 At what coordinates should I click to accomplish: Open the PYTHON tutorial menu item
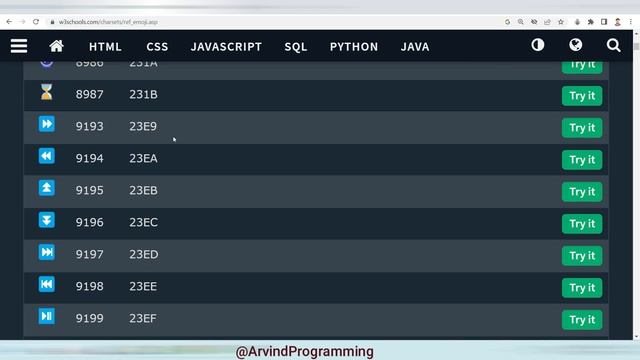[x=354, y=47]
